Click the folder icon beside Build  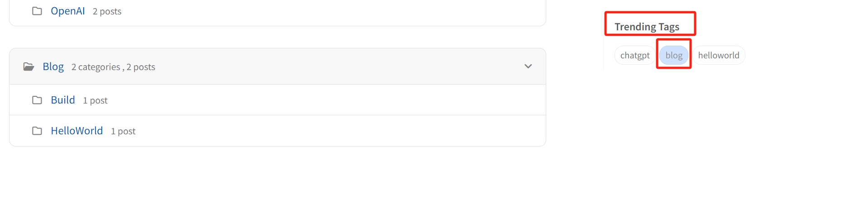37,100
